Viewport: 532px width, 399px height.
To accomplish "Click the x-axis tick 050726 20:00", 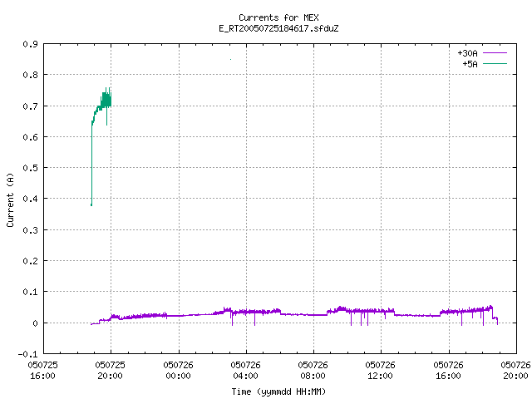I will (x=515, y=371).
